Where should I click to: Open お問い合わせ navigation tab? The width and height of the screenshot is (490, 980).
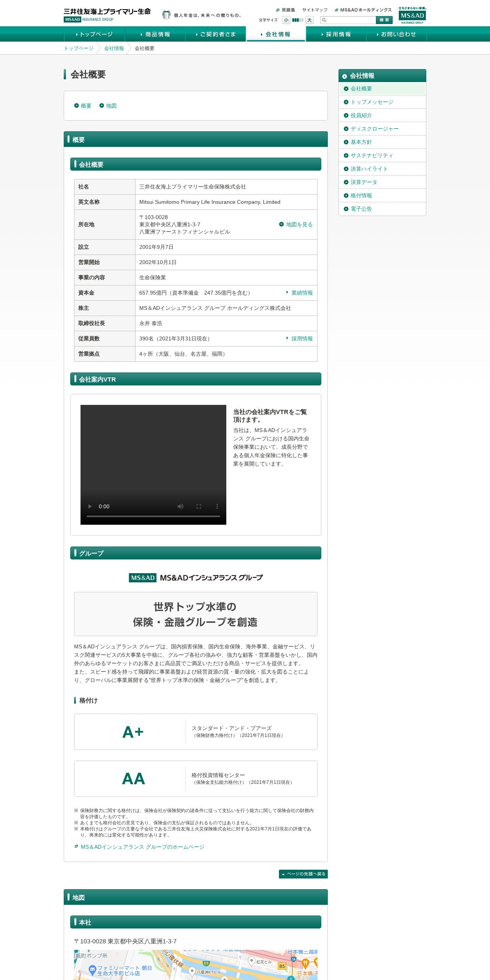[x=396, y=34]
